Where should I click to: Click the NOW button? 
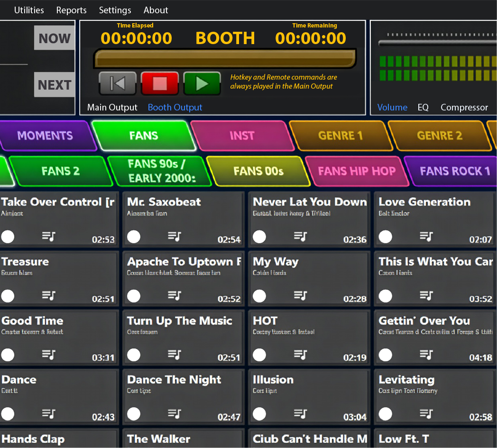[54, 38]
